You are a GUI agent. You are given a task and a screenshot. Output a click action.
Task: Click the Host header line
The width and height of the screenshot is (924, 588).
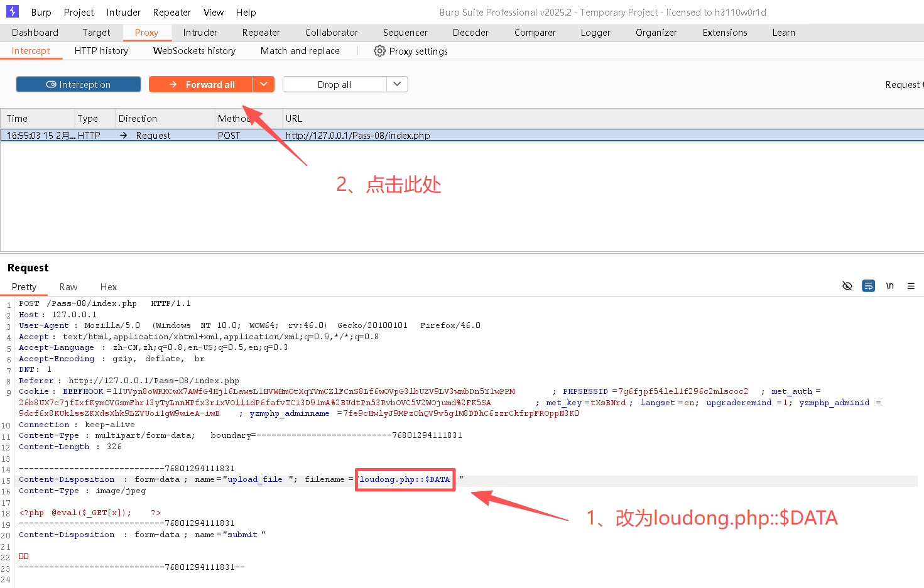(x=58, y=315)
